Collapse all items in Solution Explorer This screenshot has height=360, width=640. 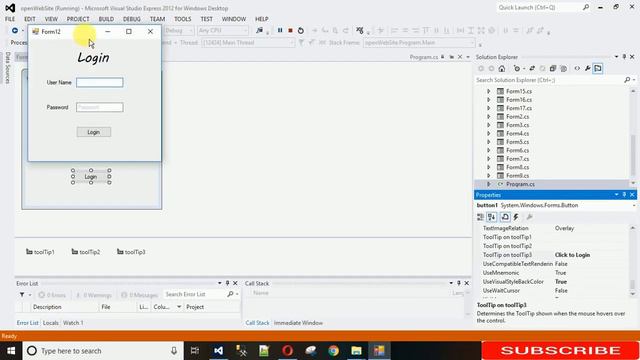pos(553,69)
